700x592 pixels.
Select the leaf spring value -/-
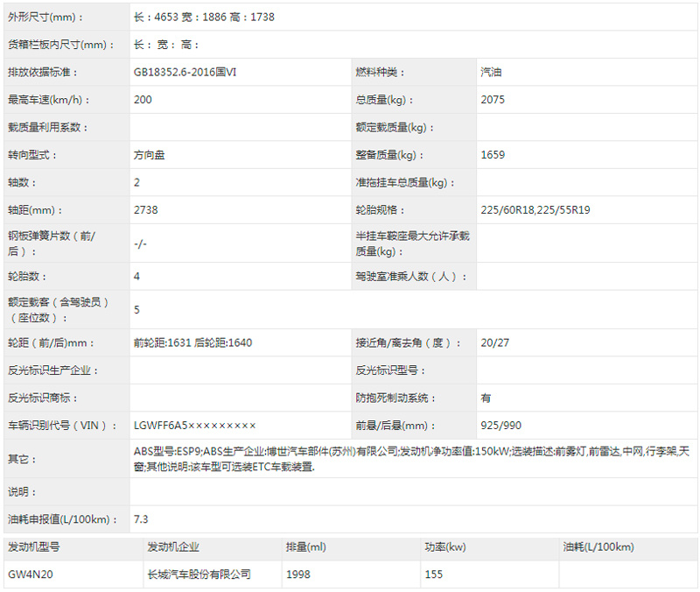[x=140, y=244]
